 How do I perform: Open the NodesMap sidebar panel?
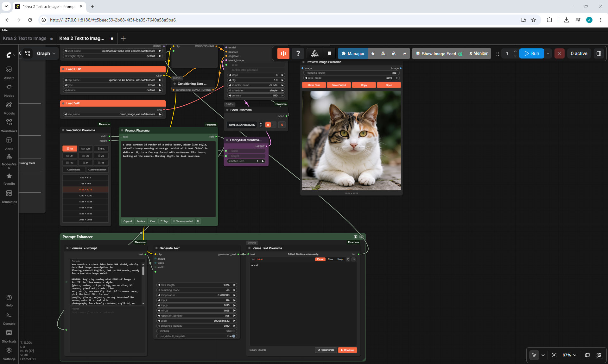[x=9, y=161]
